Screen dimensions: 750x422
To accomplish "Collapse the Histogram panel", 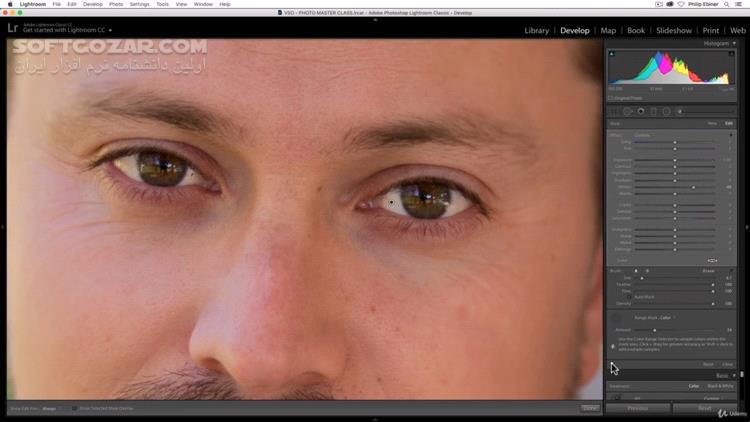I will pyautogui.click(x=734, y=44).
